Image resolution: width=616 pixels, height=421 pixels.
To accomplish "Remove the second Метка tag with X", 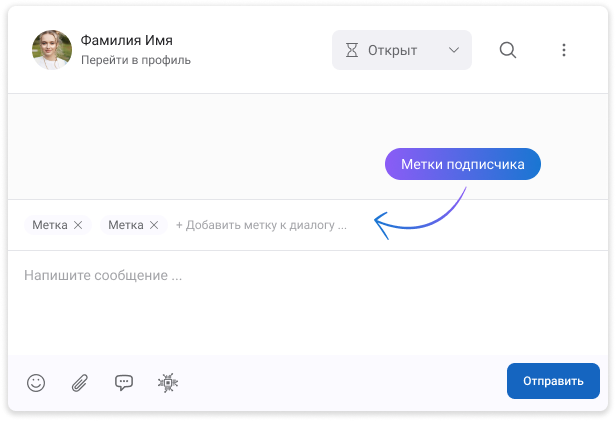I will (x=154, y=225).
